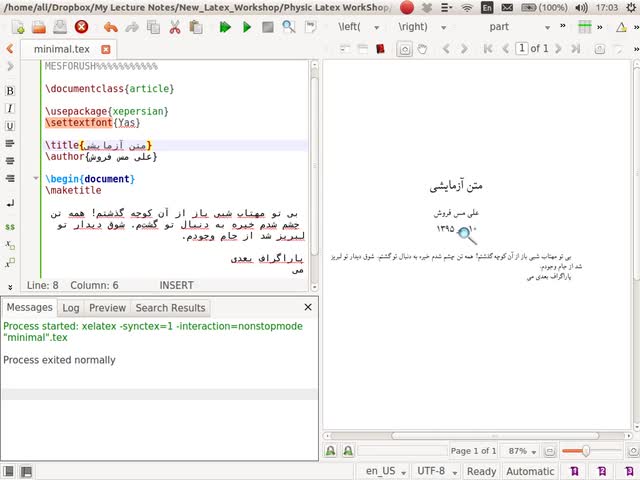Go to previous PDF page

pyautogui.click(x=506, y=49)
